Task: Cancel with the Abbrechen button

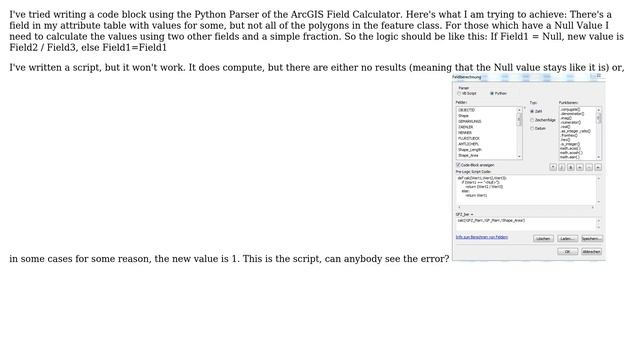Action: click(x=591, y=251)
